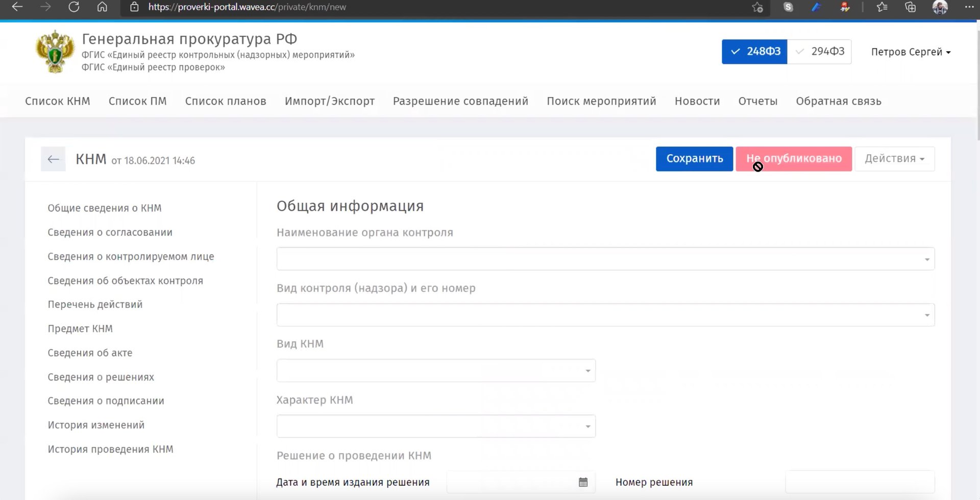The image size is (980, 500).
Task: Open Сведения об акте in the sidebar
Action: [90, 352]
